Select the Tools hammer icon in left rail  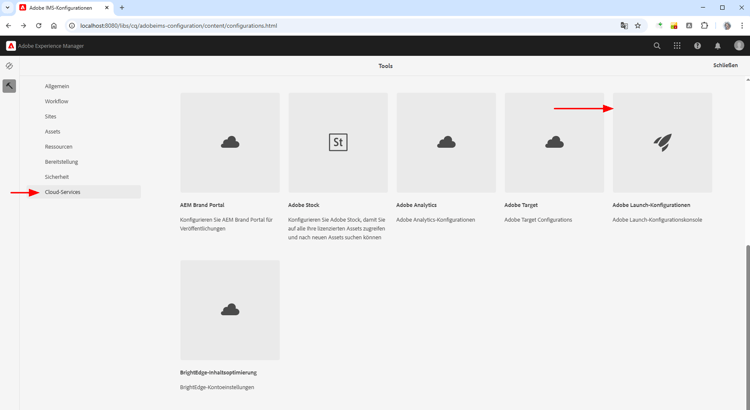(x=9, y=86)
